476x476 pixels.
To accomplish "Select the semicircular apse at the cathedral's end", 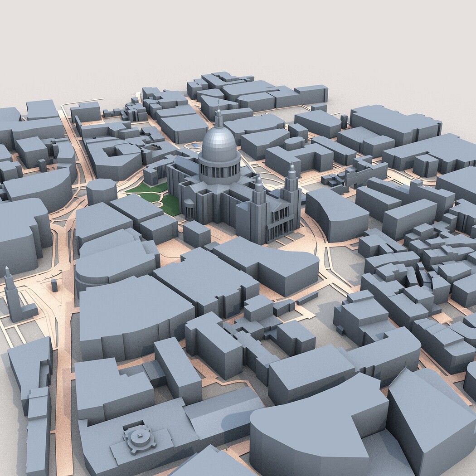I will pyautogui.click(x=189, y=209).
